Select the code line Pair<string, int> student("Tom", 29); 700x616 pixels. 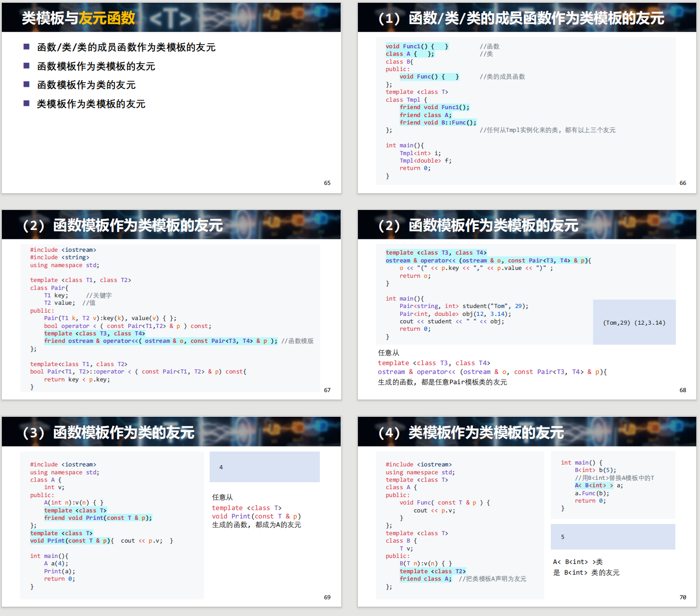coord(464,306)
